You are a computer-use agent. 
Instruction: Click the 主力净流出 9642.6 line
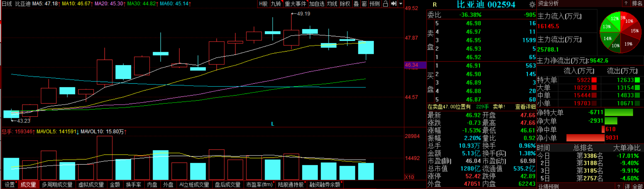coord(573,61)
